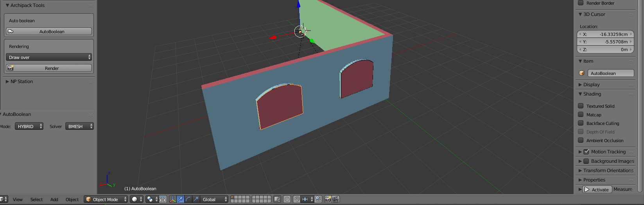This screenshot has height=205, width=644.
Task: Select the translate manipulator arrow icon
Action: 180,199
